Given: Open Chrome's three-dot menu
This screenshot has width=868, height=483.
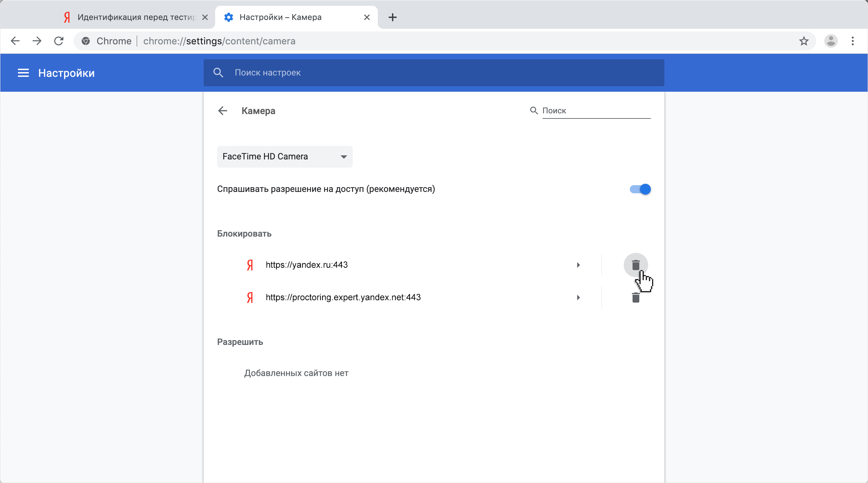Looking at the screenshot, I should 852,41.
